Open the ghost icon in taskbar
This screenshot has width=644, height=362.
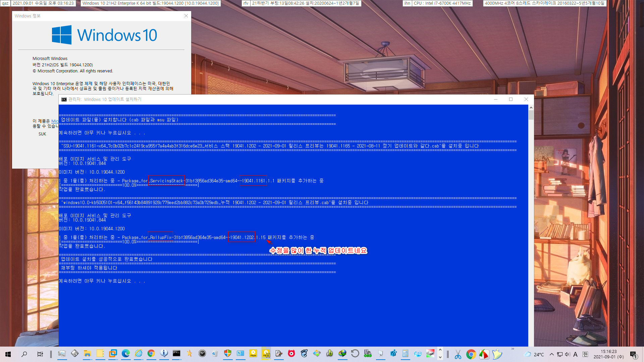(497, 354)
